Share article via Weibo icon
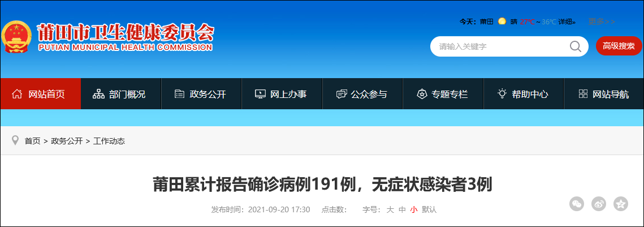The image size is (644, 227). [x=598, y=204]
